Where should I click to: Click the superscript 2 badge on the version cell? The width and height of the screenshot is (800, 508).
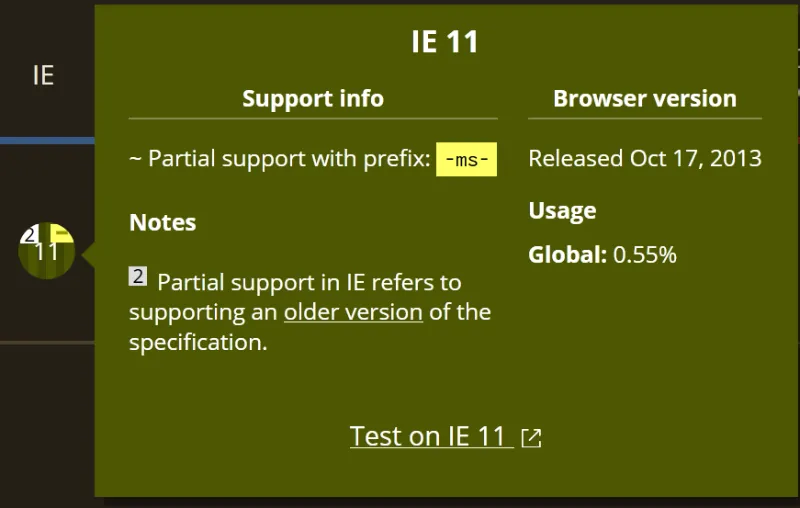[30, 233]
